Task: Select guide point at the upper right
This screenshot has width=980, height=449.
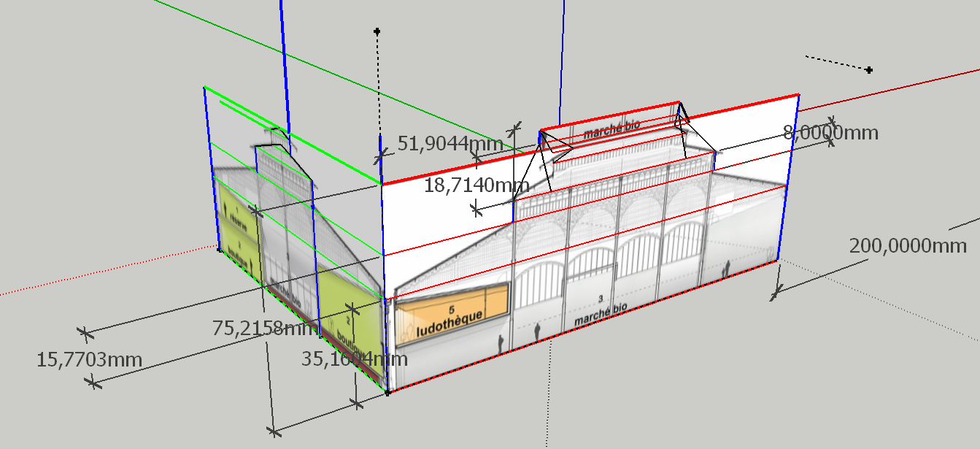Action: (x=869, y=70)
